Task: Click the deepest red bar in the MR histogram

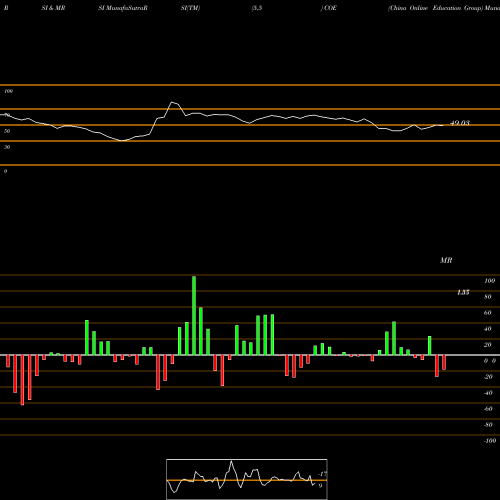Action: coord(22,380)
